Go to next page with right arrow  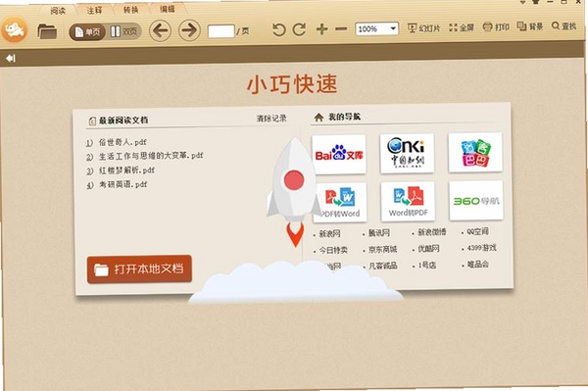(189, 29)
